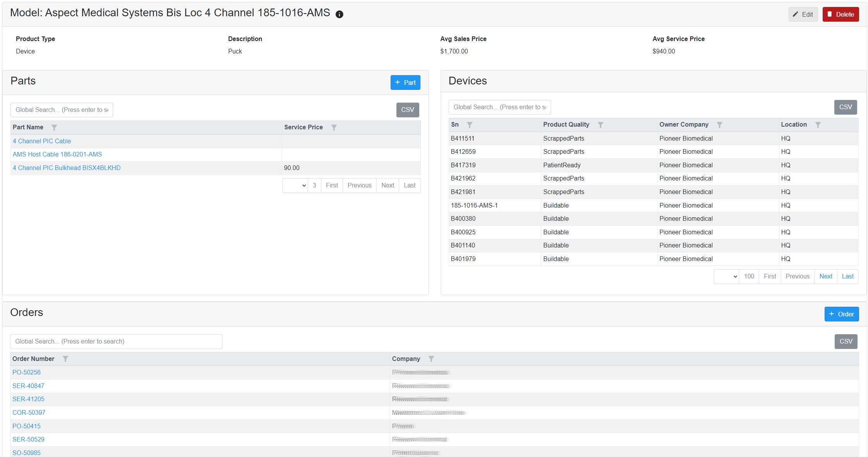Image resolution: width=868 pixels, height=457 pixels.
Task: Go to Next page in Devices
Action: coord(826,277)
